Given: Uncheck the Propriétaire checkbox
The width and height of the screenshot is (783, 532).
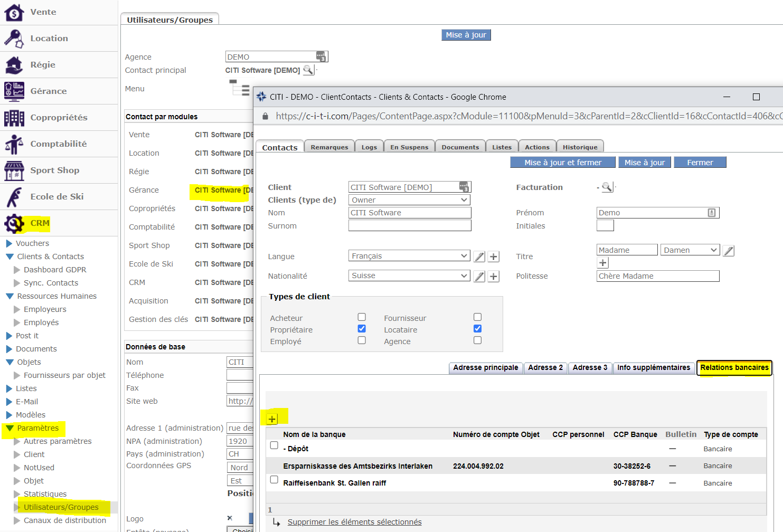Looking at the screenshot, I should [362, 328].
